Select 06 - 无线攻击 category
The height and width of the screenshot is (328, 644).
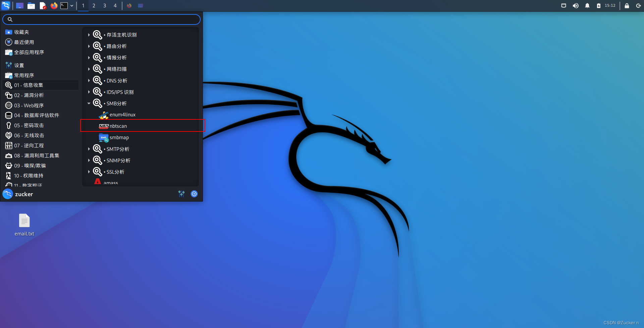click(x=41, y=135)
